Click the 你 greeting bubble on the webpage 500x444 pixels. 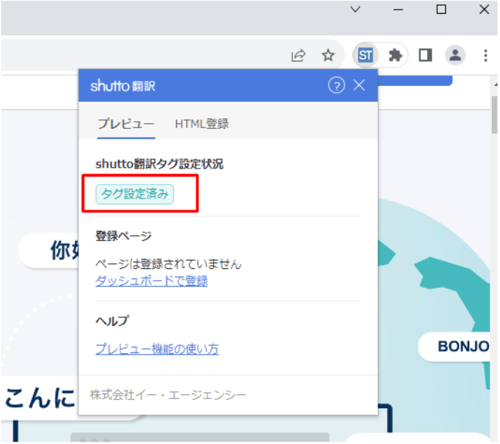(49, 251)
